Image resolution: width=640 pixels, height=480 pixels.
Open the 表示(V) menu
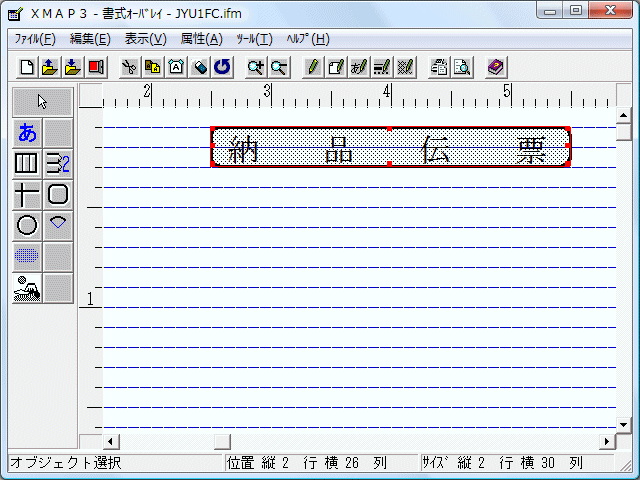pos(146,39)
